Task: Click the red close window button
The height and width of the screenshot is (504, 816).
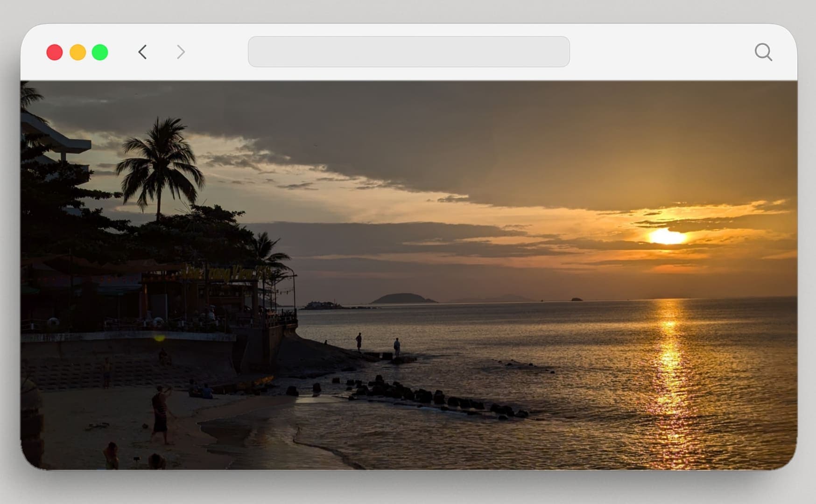Action: tap(55, 52)
